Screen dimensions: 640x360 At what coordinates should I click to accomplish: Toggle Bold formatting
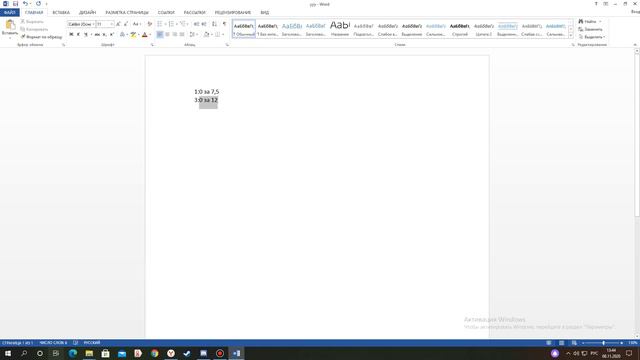point(71,35)
